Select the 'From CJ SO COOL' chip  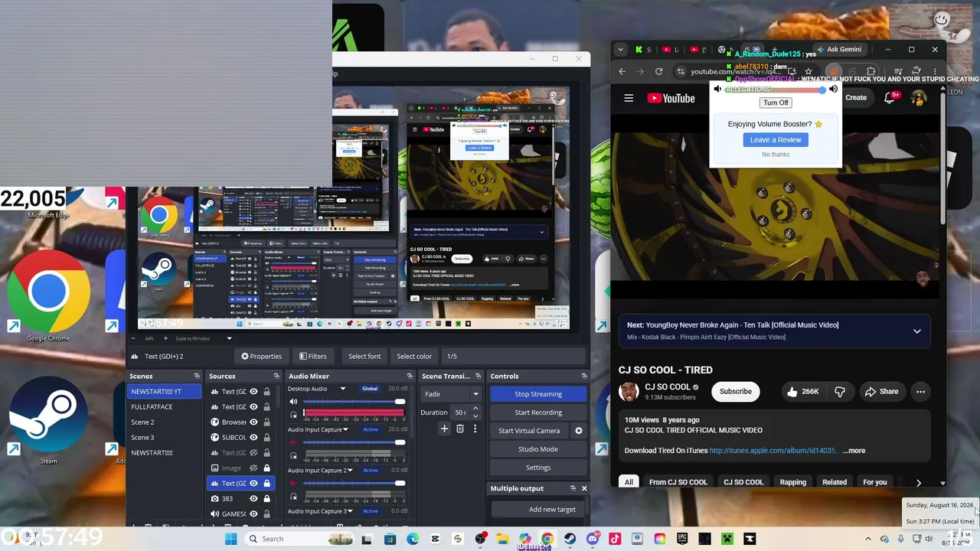678,482
